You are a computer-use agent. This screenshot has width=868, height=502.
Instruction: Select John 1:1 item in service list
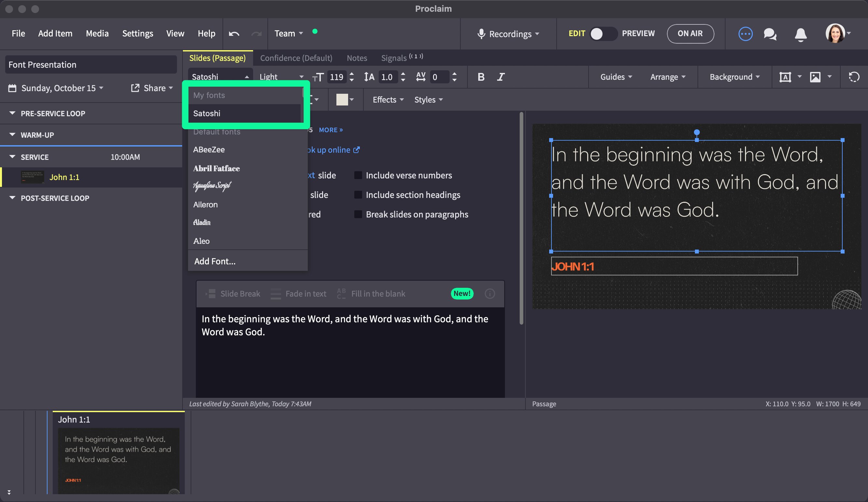pyautogui.click(x=91, y=177)
